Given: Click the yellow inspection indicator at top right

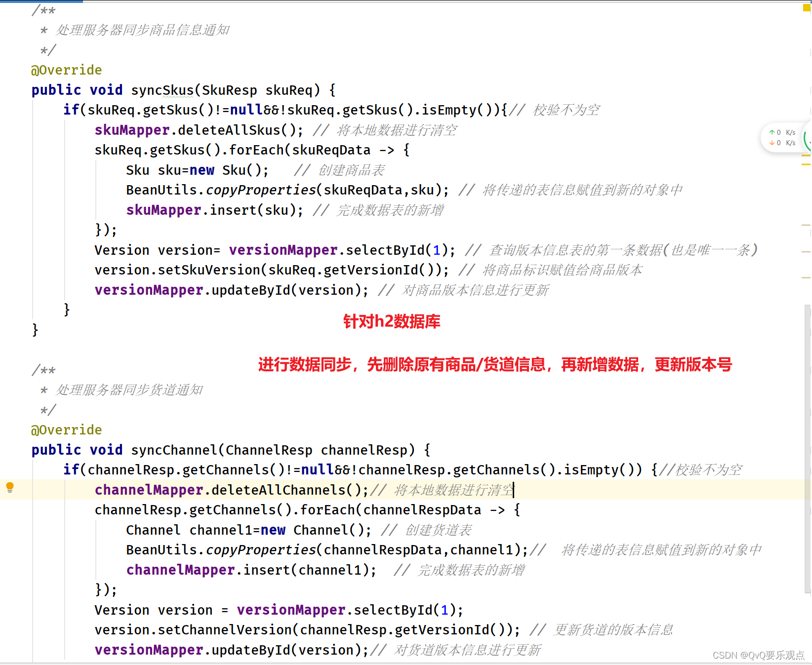Looking at the screenshot, I should click(807, 7).
